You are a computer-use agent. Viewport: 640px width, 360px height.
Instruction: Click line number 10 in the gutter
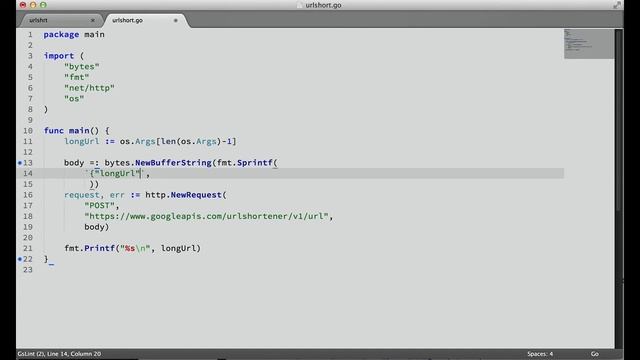pyautogui.click(x=28, y=131)
